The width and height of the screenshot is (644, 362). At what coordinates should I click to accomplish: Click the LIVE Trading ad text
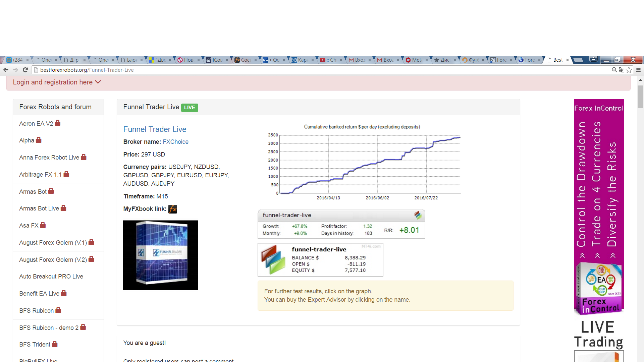(x=599, y=334)
